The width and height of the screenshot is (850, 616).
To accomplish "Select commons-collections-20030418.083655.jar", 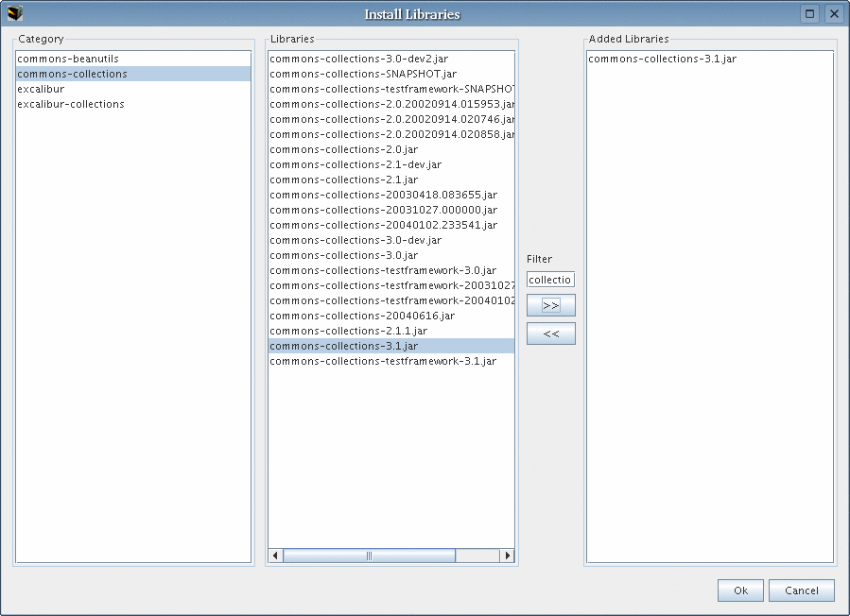I will click(390, 195).
